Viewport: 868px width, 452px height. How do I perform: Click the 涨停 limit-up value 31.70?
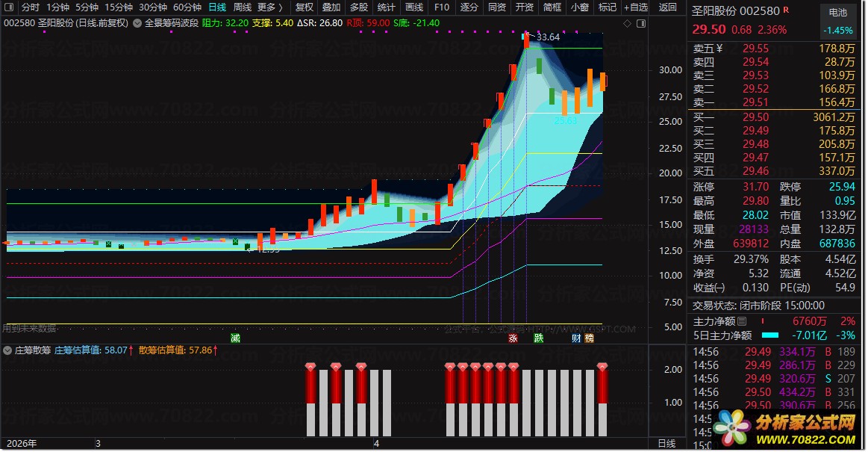pyautogui.click(x=755, y=187)
